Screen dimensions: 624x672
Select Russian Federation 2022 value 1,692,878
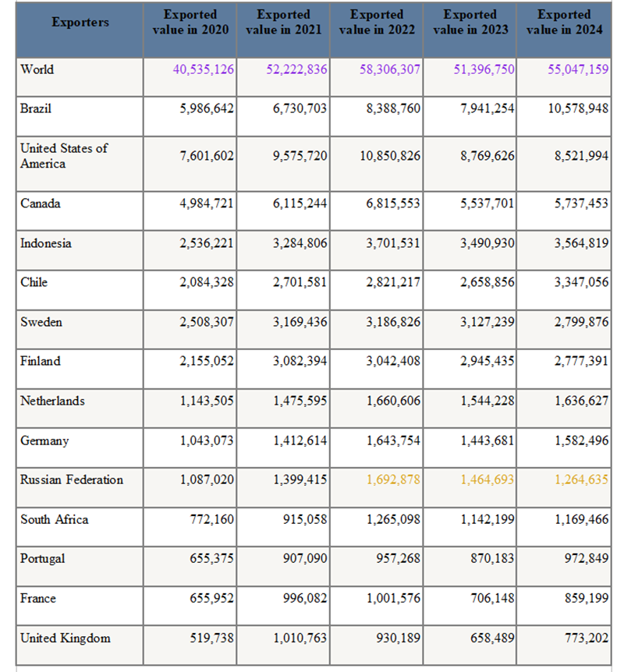click(x=393, y=480)
